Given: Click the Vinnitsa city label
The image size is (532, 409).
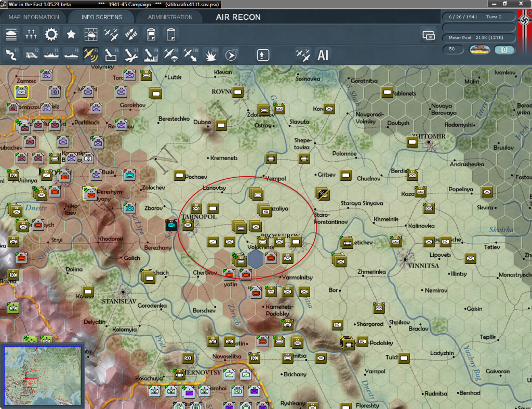Looking at the screenshot, I should coord(423,266).
